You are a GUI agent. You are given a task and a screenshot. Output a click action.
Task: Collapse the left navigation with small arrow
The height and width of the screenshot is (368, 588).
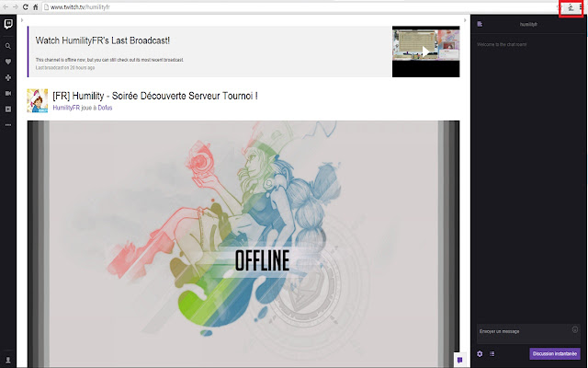[x=22, y=20]
